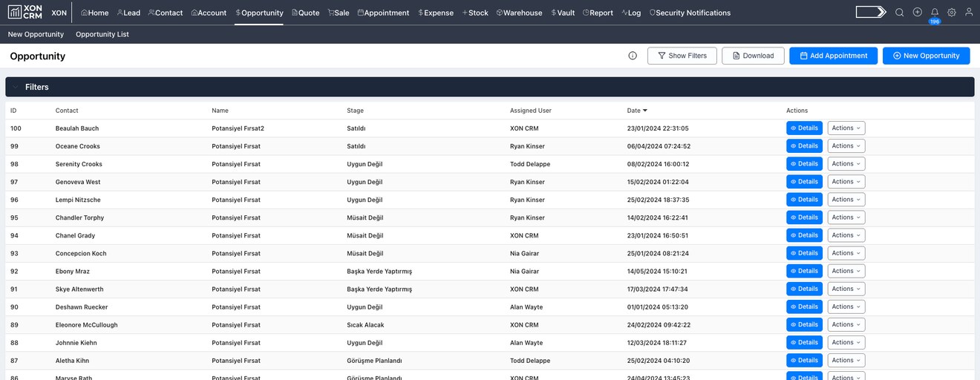Viewport: 980px width, 380px height.
Task: Open Actions dropdown for Chandler Torphy row
Action: [846, 217]
